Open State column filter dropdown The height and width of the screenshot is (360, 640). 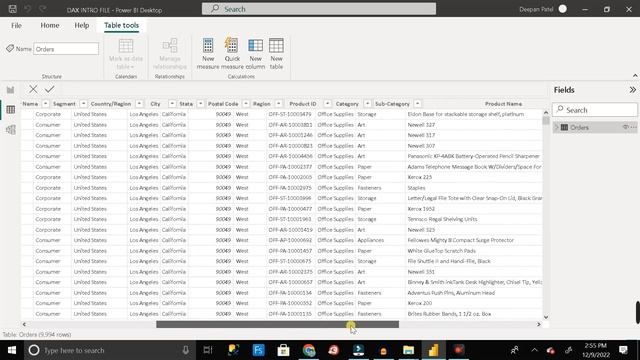tap(200, 104)
